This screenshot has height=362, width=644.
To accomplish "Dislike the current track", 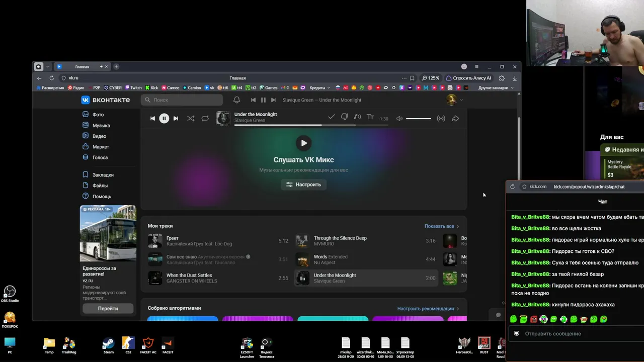I will pyautogui.click(x=344, y=117).
